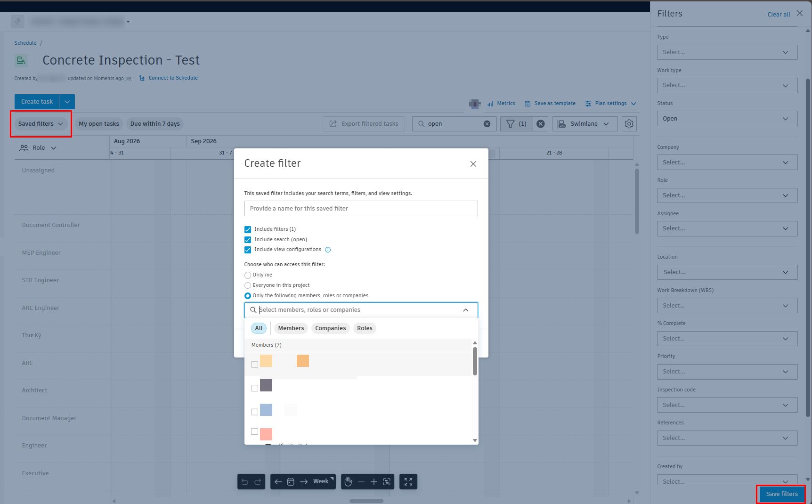Select the All tab in member picker
812x504 pixels.
[x=259, y=328]
